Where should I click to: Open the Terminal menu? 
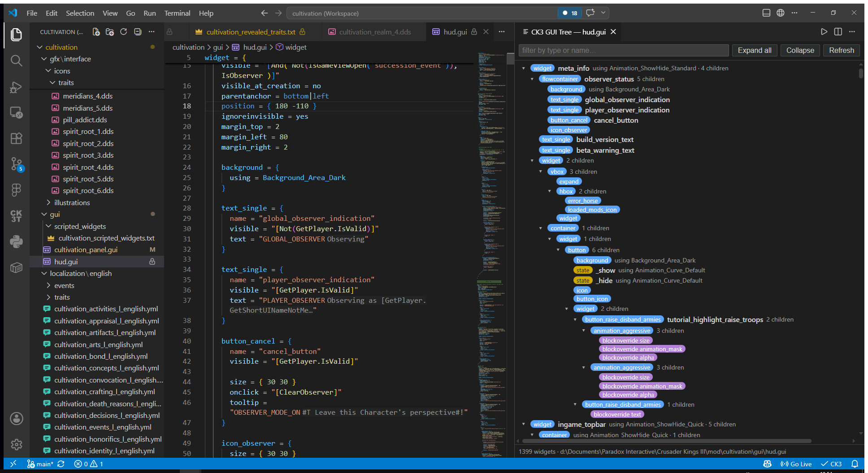pos(177,13)
